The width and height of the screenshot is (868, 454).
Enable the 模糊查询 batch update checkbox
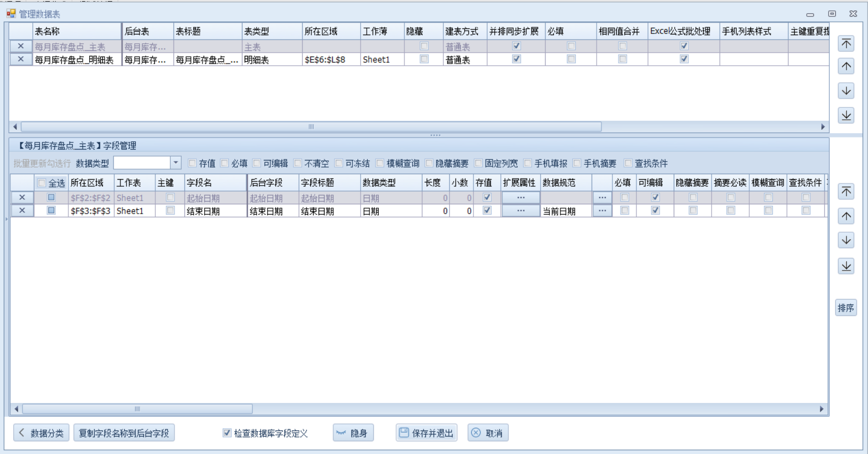380,163
